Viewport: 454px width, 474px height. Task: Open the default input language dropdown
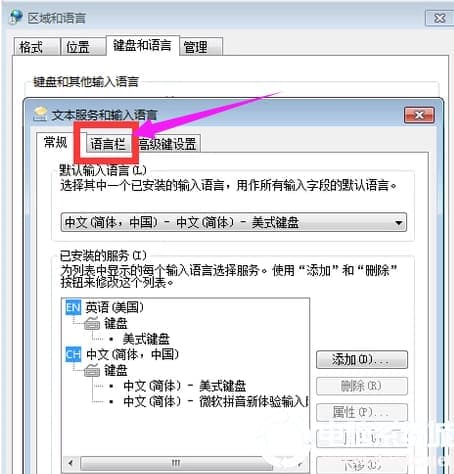(x=234, y=222)
